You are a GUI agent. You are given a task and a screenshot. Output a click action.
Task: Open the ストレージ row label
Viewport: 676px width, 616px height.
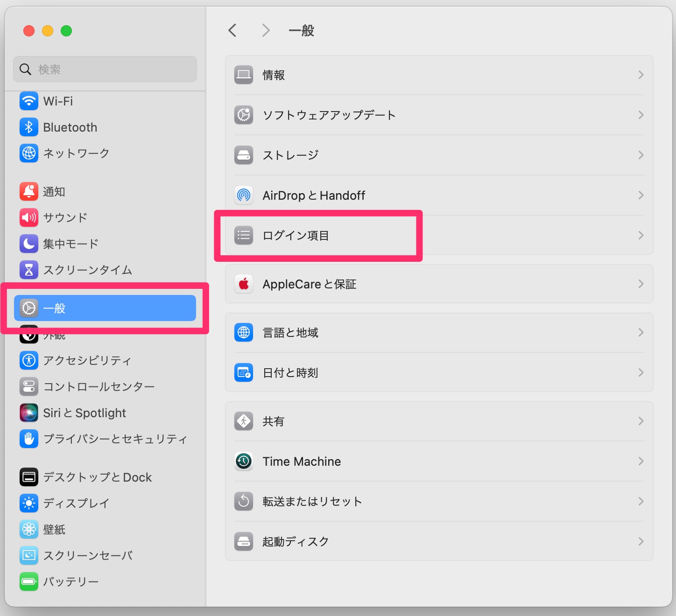pos(290,155)
